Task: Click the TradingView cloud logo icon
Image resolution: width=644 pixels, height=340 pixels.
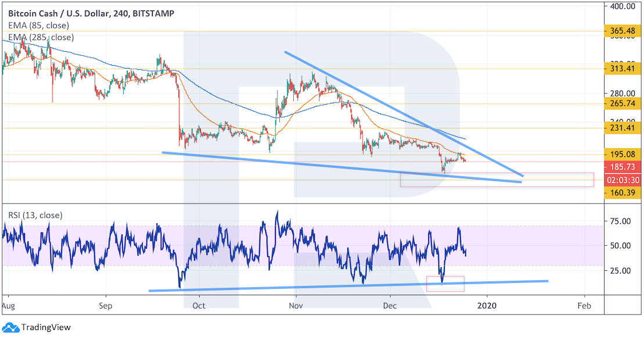Action: click(x=10, y=327)
